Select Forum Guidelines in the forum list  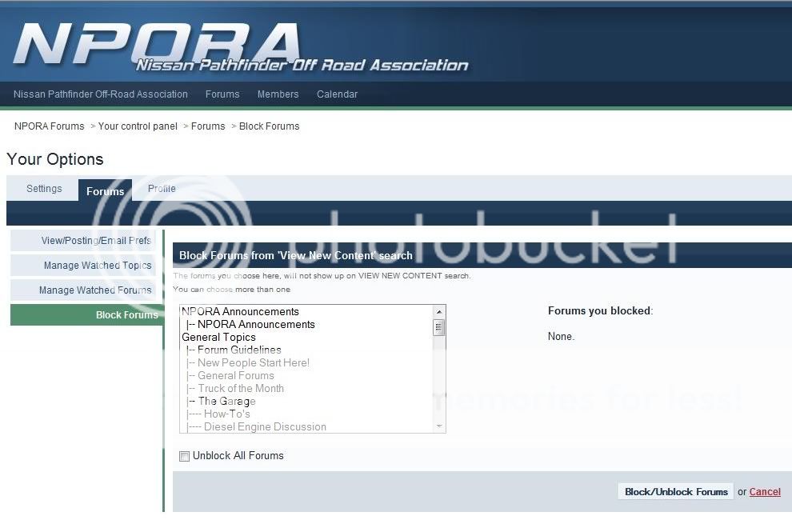click(239, 350)
